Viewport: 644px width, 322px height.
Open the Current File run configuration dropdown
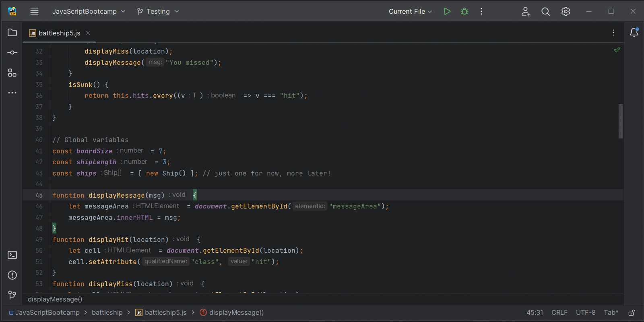(410, 11)
